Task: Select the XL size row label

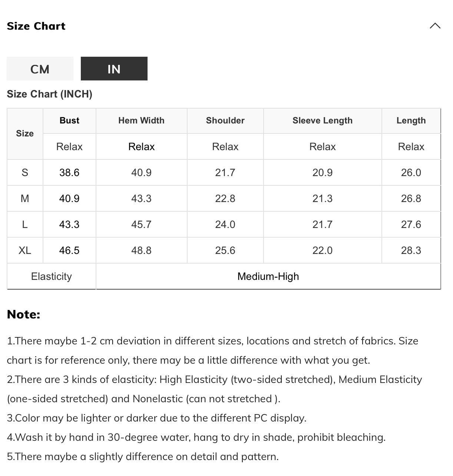Action: pyautogui.click(x=25, y=250)
